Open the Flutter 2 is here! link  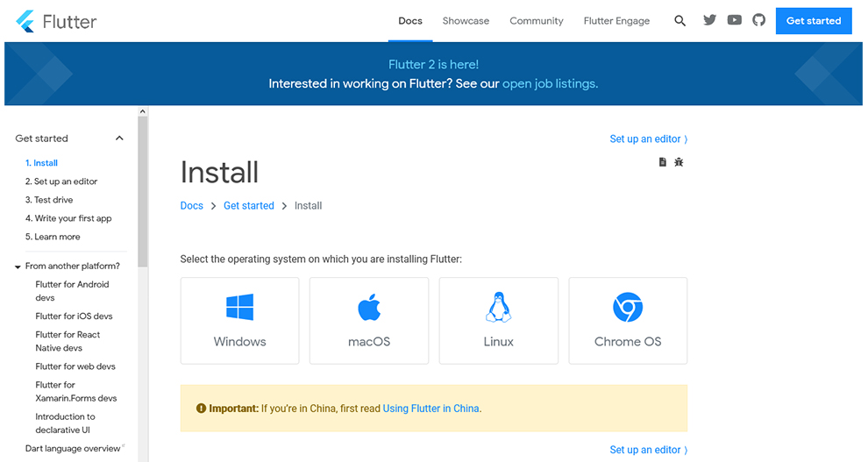point(433,65)
